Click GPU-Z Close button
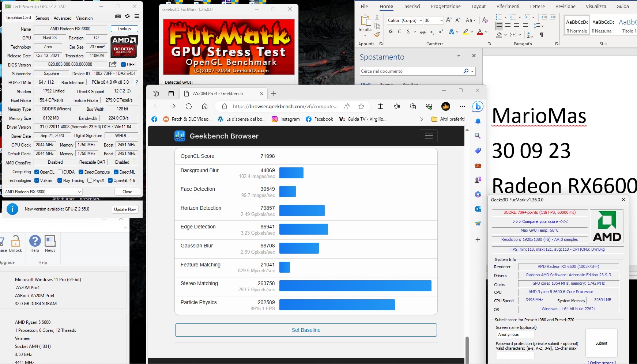The height and width of the screenshot is (364, 637). click(x=127, y=192)
